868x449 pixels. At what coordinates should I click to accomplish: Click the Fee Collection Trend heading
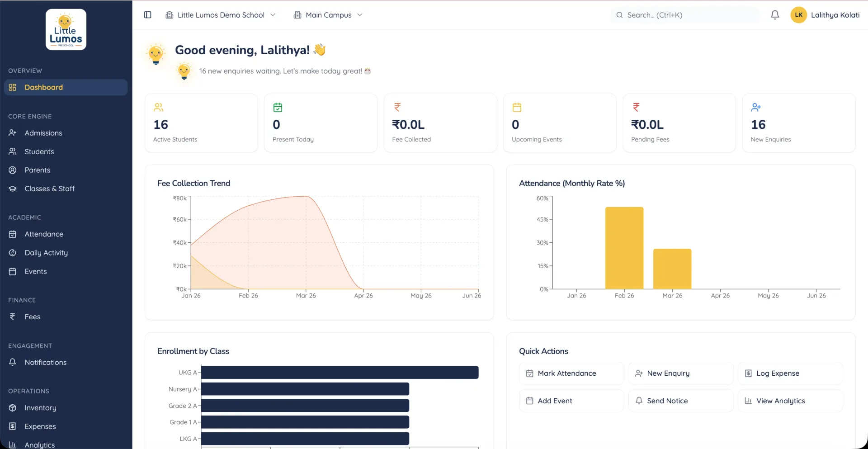coord(193,183)
